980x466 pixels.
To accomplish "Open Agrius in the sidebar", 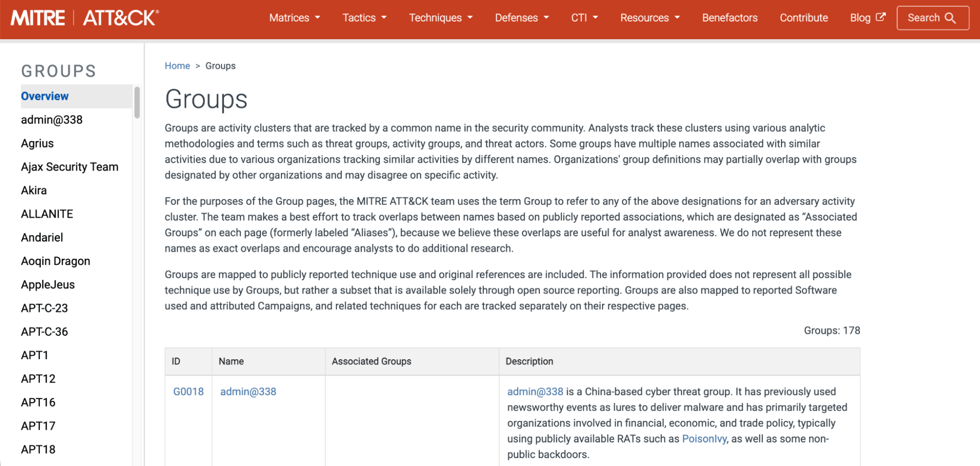I will [x=37, y=144].
